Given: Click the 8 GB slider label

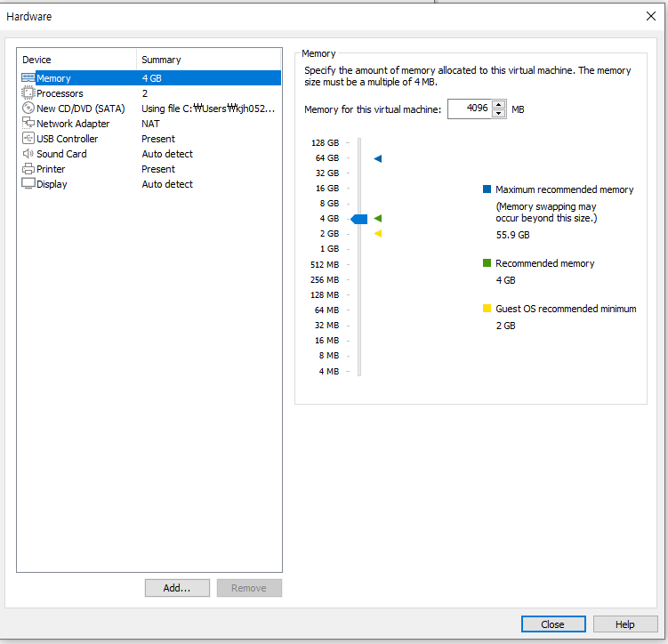Looking at the screenshot, I should tap(329, 203).
